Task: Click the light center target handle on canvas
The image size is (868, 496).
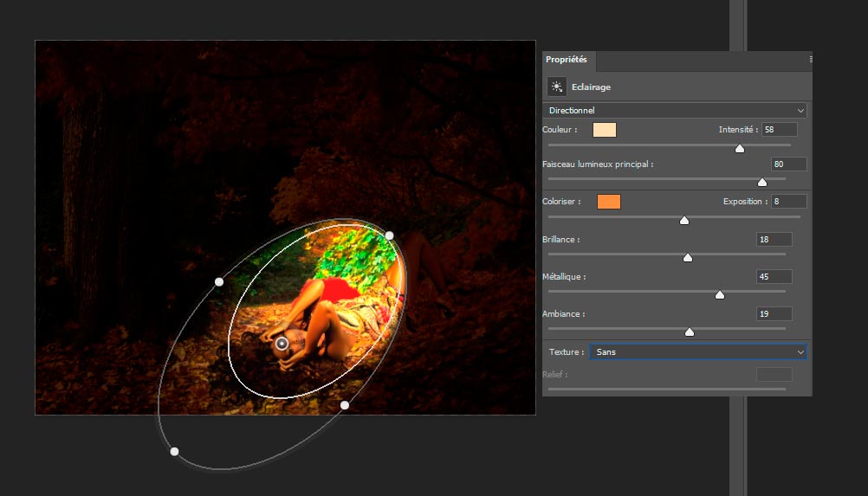Action: point(282,344)
